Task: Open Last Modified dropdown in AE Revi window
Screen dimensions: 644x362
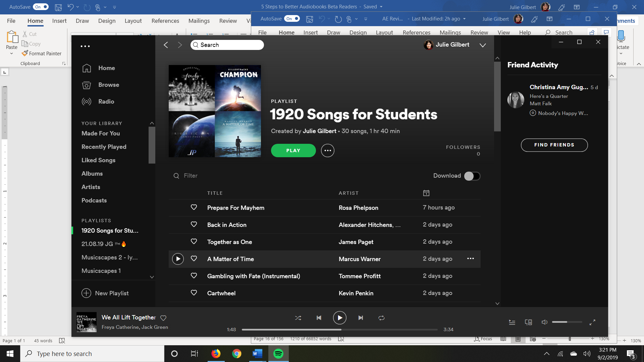Action: click(x=464, y=19)
